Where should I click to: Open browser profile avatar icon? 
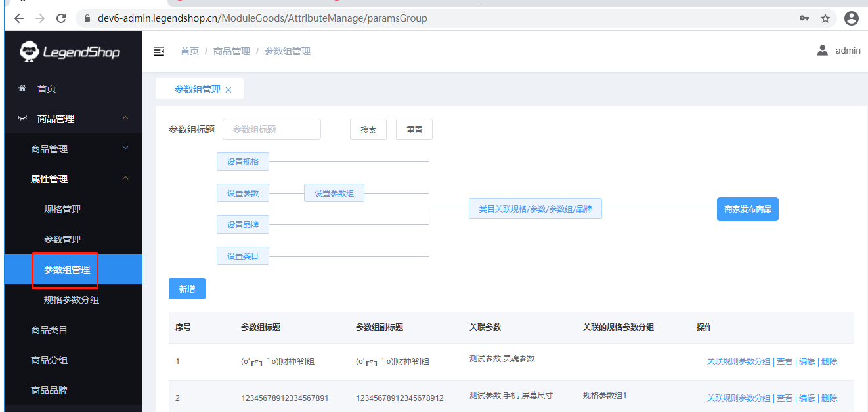(x=851, y=18)
